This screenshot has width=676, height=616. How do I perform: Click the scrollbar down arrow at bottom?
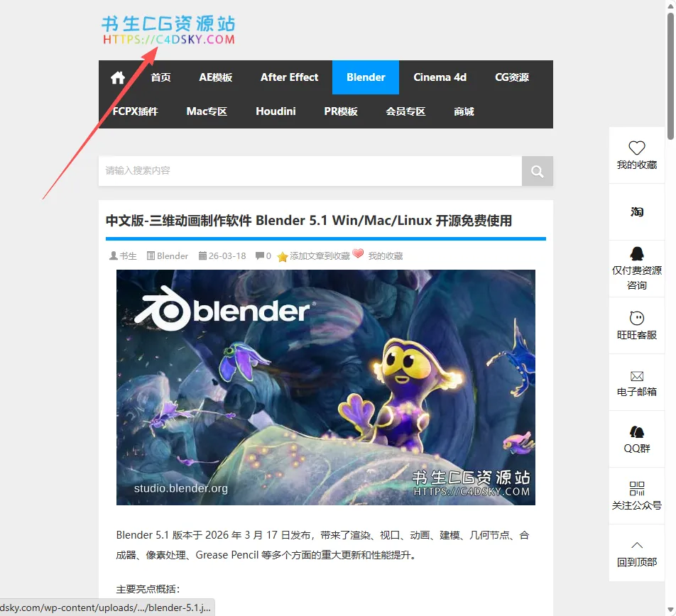point(670,610)
